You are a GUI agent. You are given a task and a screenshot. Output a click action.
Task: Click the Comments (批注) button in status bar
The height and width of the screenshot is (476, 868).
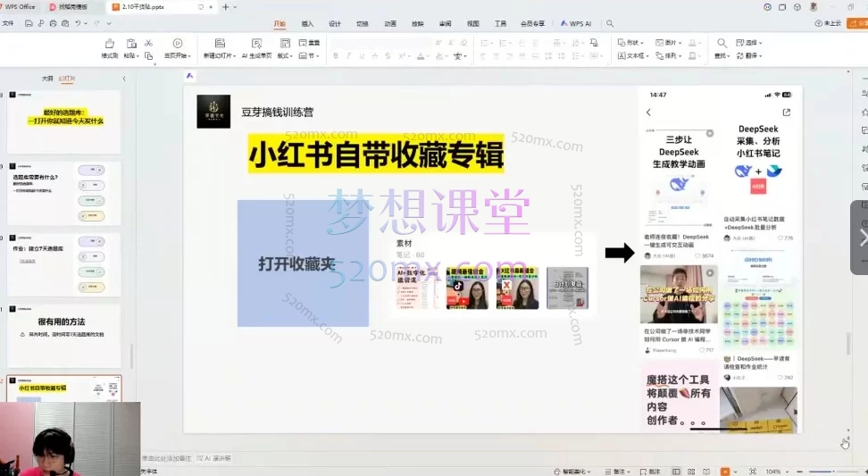pyautogui.click(x=650, y=472)
